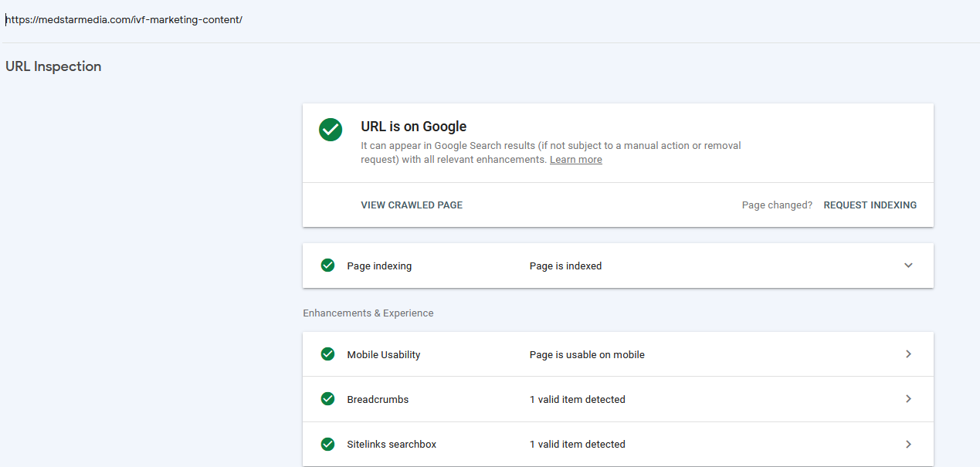Click the green check icon beside Sitelinks searchbox
The height and width of the screenshot is (467, 980).
point(327,444)
